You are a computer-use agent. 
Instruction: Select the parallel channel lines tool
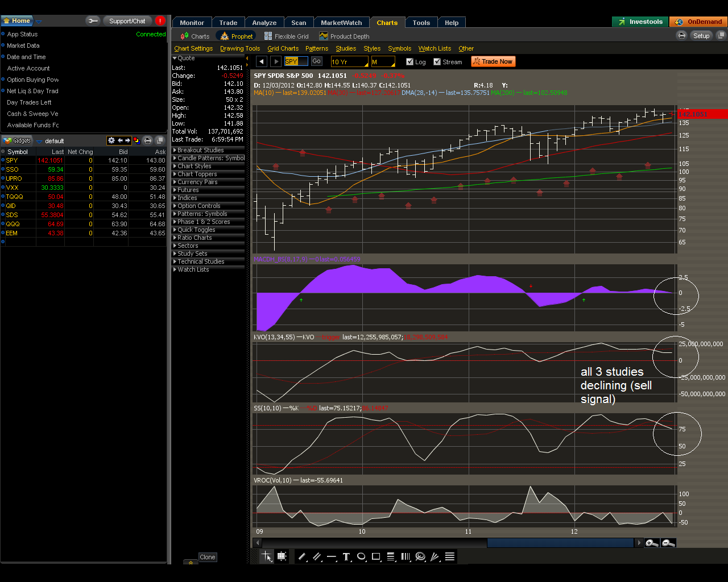point(317,556)
